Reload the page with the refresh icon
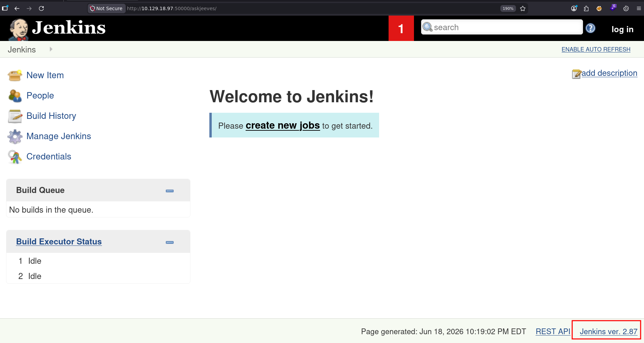This screenshot has height=343, width=644. click(x=41, y=8)
